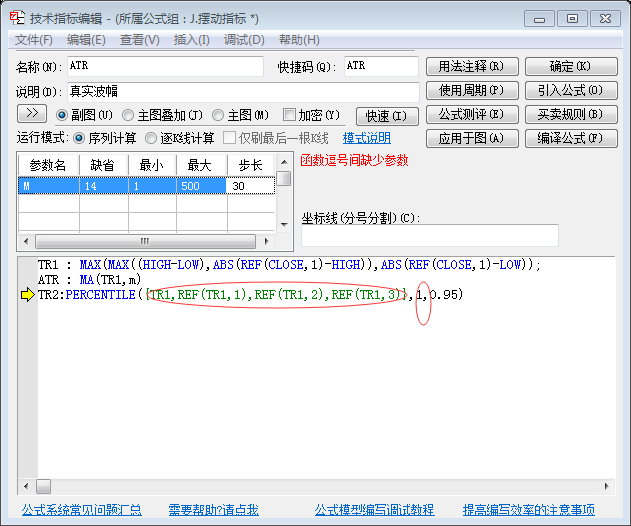Open 提高编写效率的注意事项 link

coord(529,510)
